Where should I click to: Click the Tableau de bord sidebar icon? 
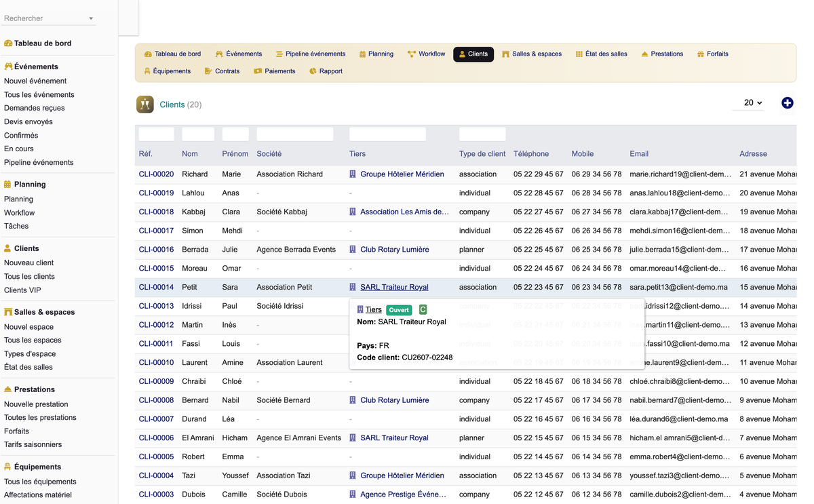[x=8, y=43]
